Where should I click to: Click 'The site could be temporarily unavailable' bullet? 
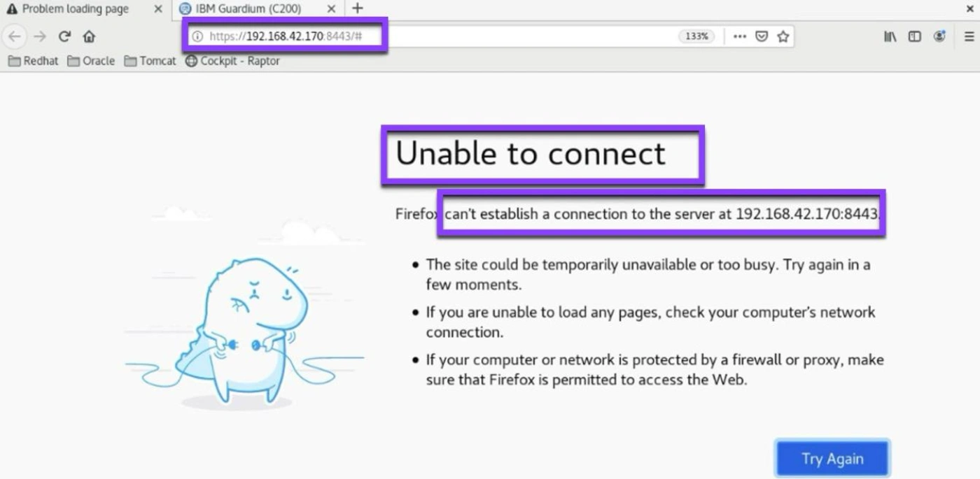[647, 275]
